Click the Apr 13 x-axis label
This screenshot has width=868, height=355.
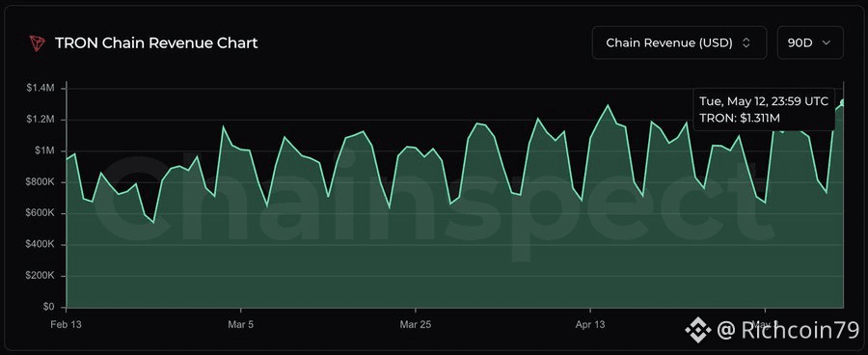590,325
